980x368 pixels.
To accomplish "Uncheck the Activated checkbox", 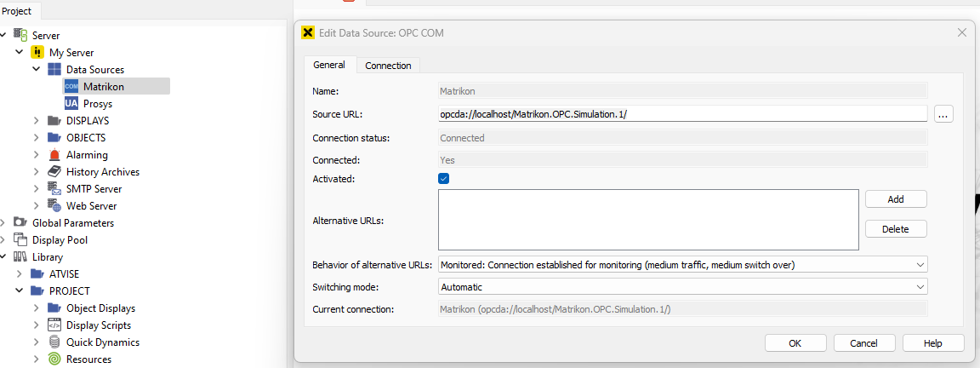I will click(444, 179).
